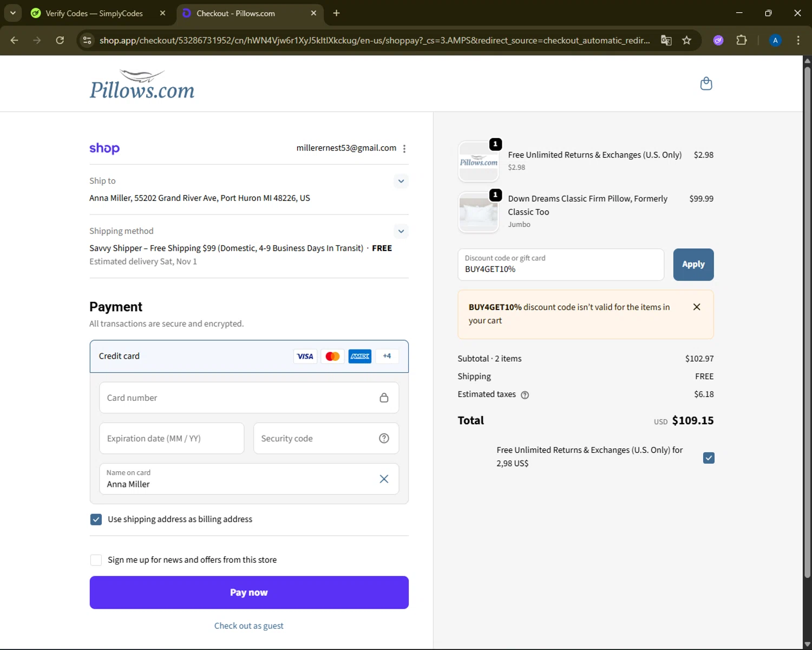Focus the Card number field
This screenshot has height=650, width=812.
point(249,398)
